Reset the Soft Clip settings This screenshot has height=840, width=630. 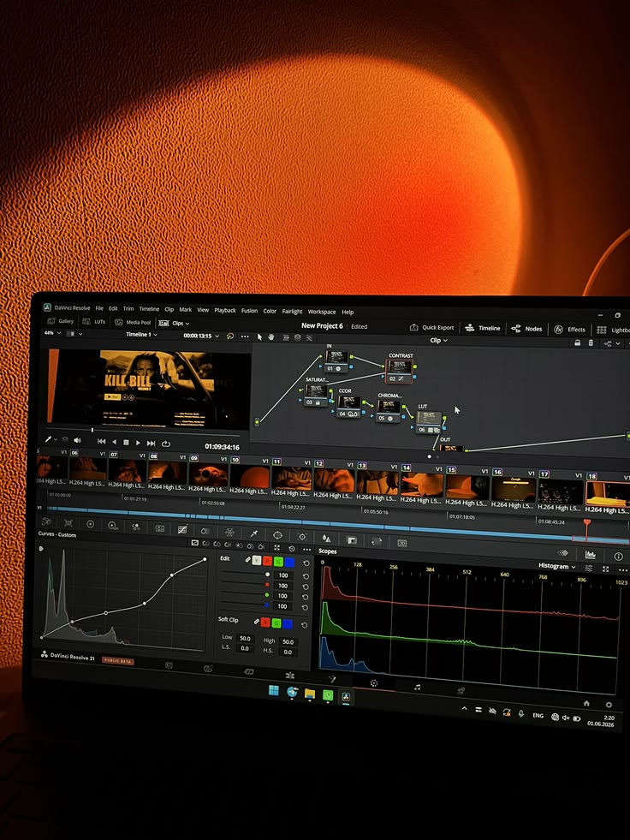304,624
